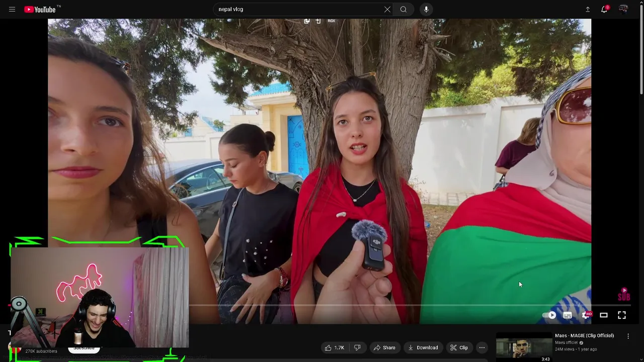The height and width of the screenshot is (362, 644).
Task: Open more actions three-dot menu
Action: (481, 347)
